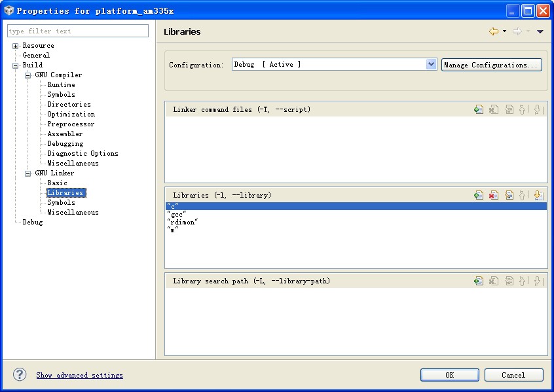This screenshot has width=554, height=392.
Task: Select Libraries tree item
Action: point(66,193)
